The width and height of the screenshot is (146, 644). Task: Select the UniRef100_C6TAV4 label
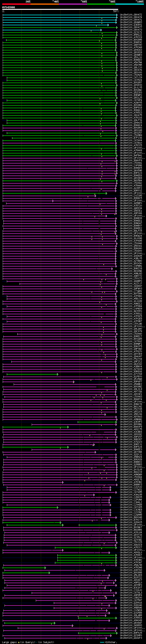tap(131, 140)
